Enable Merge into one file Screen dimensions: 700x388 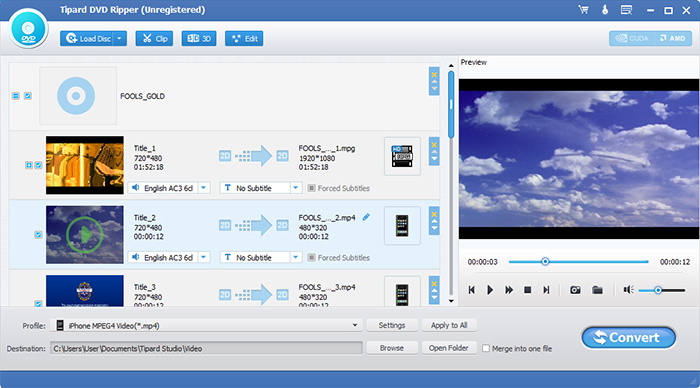[x=486, y=348]
